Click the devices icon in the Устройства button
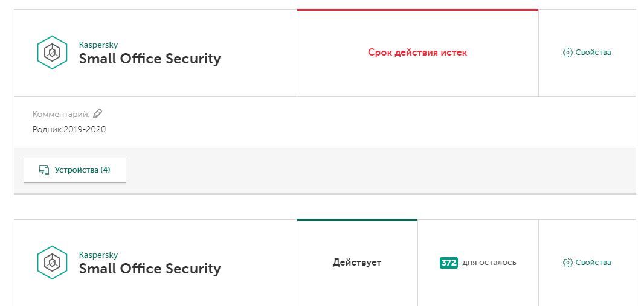Viewport: 644px width, 306px height. (x=44, y=170)
